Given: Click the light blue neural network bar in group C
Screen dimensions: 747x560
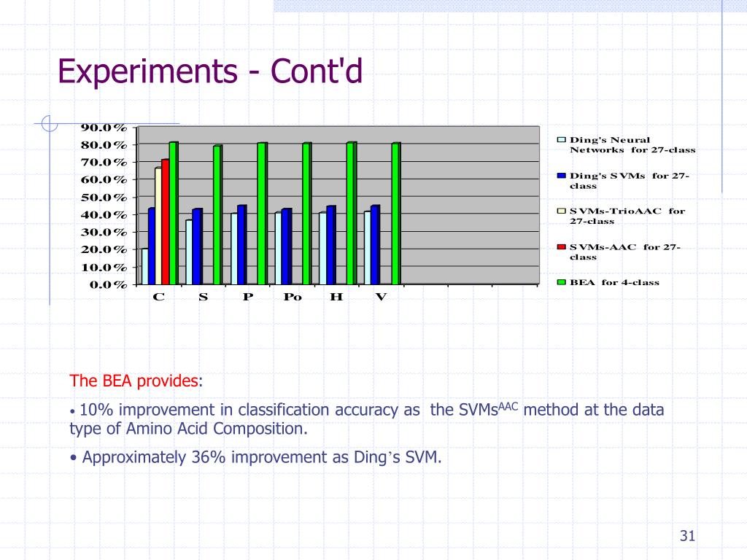Looking at the screenshot, I should point(145,267).
